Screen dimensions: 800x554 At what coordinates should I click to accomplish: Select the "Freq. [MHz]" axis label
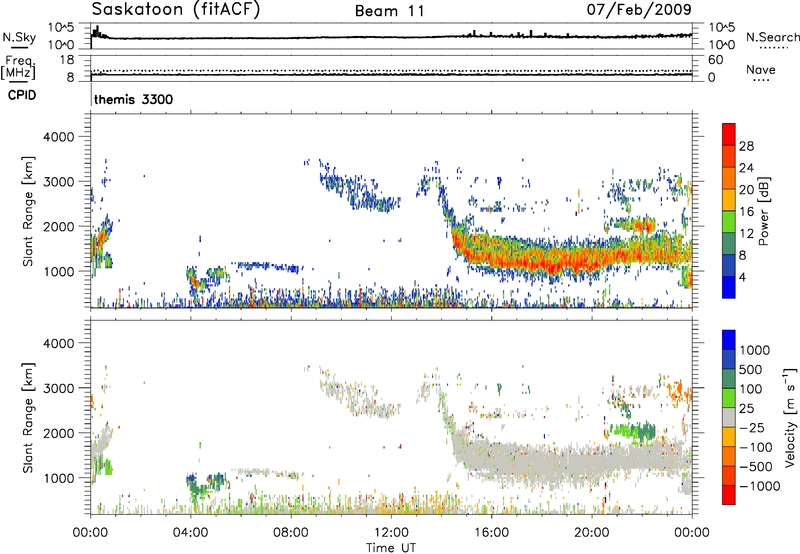coord(18,68)
